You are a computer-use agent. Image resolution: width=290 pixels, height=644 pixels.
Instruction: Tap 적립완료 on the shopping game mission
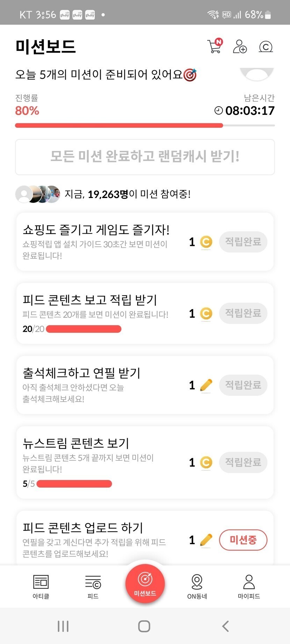click(x=243, y=242)
